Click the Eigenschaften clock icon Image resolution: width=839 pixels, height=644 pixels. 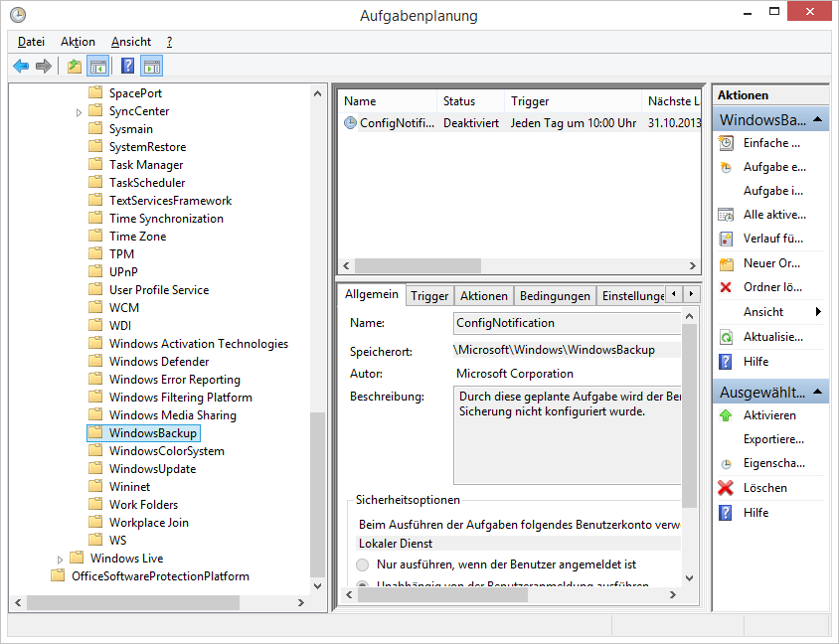coord(726,464)
